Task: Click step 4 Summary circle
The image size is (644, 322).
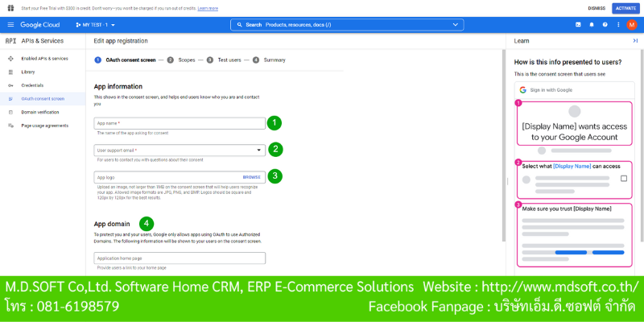Action: coord(256,60)
